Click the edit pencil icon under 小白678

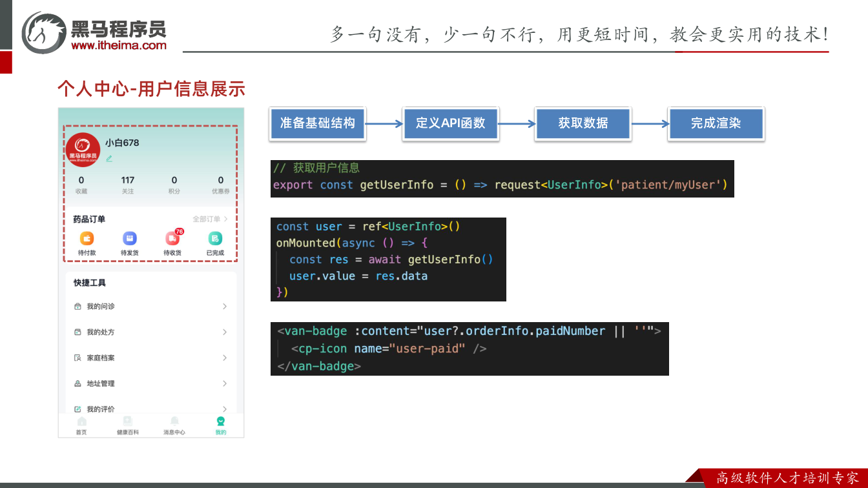pos(109,158)
